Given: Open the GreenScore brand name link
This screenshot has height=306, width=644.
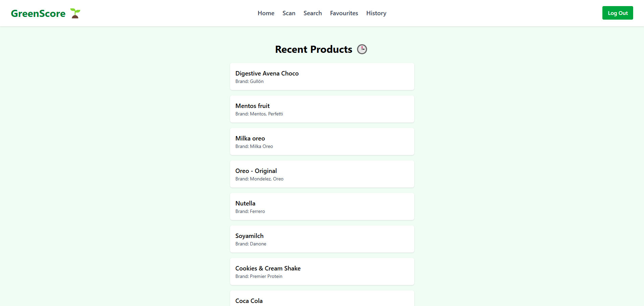Looking at the screenshot, I should click(38, 13).
